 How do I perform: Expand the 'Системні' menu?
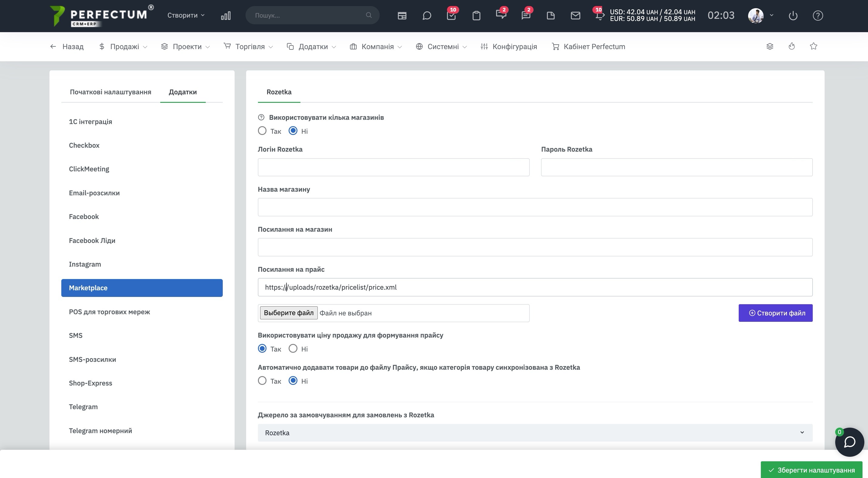coord(441,46)
